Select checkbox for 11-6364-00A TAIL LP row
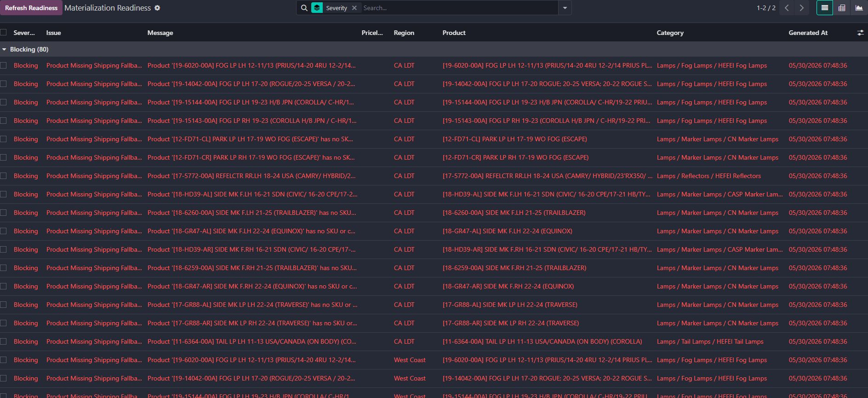The height and width of the screenshot is (398, 868). [3, 341]
